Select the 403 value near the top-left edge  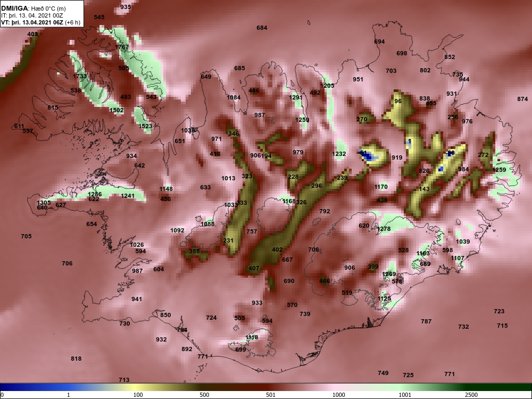(x=32, y=34)
